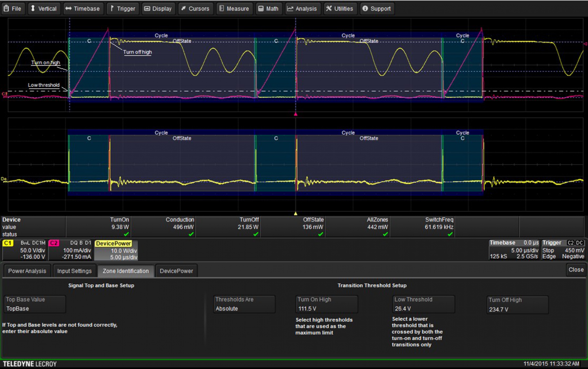This screenshot has width=588, height=369.
Task: Open the File menu
Action: [13, 9]
